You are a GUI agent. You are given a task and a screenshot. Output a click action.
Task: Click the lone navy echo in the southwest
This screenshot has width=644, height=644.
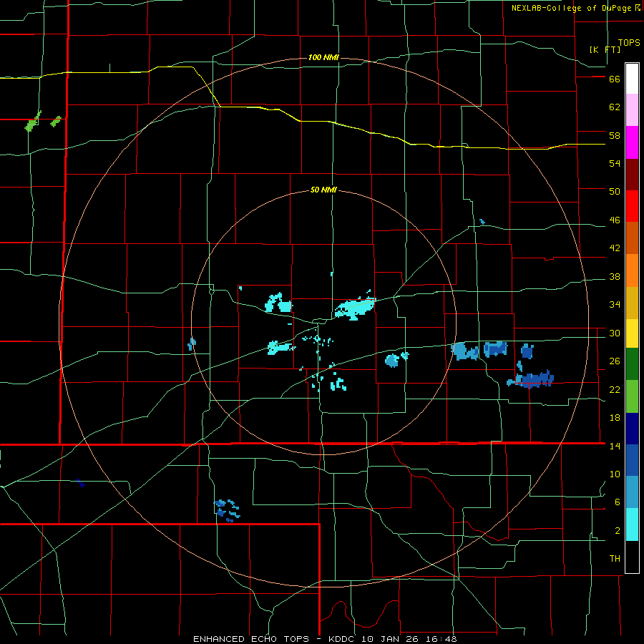click(80, 483)
